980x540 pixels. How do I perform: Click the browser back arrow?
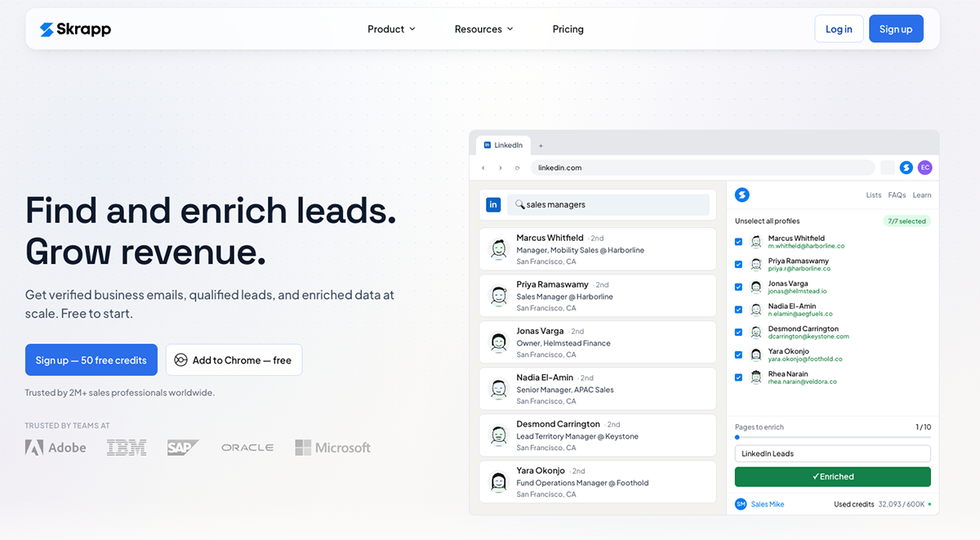[483, 167]
